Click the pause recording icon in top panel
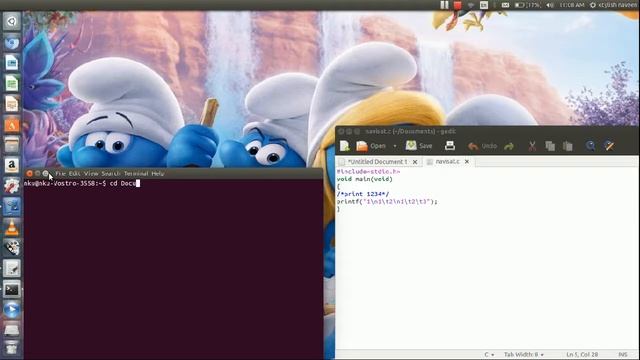Viewport: 640px width, 360px height. tap(444, 5)
